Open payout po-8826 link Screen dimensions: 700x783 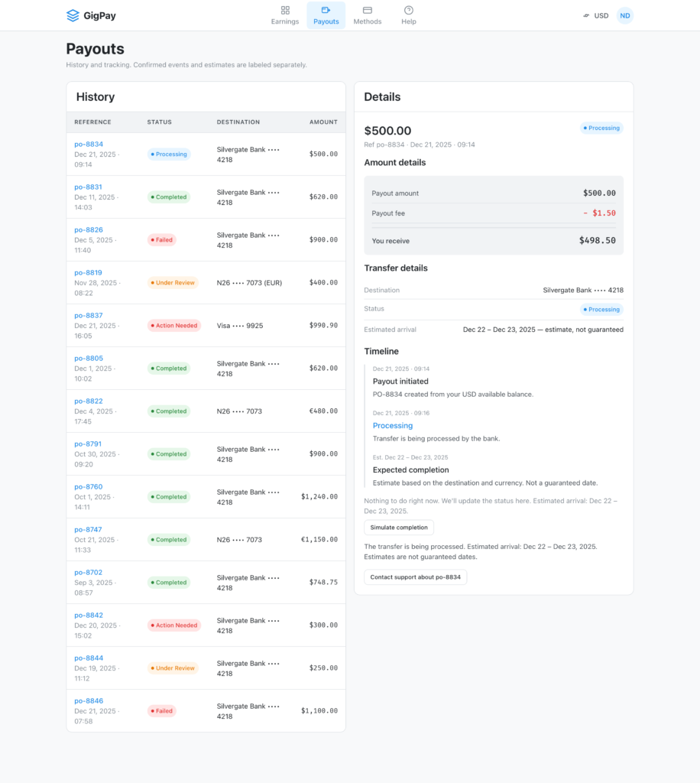point(89,230)
